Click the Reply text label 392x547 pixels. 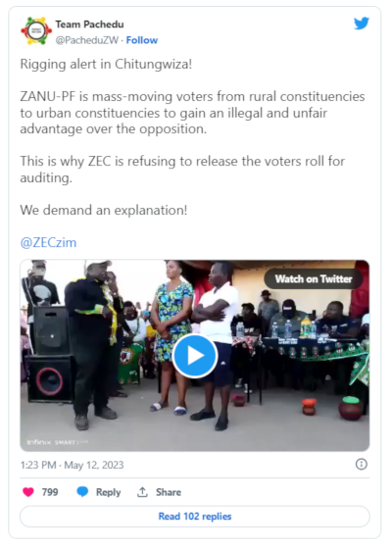108,492
